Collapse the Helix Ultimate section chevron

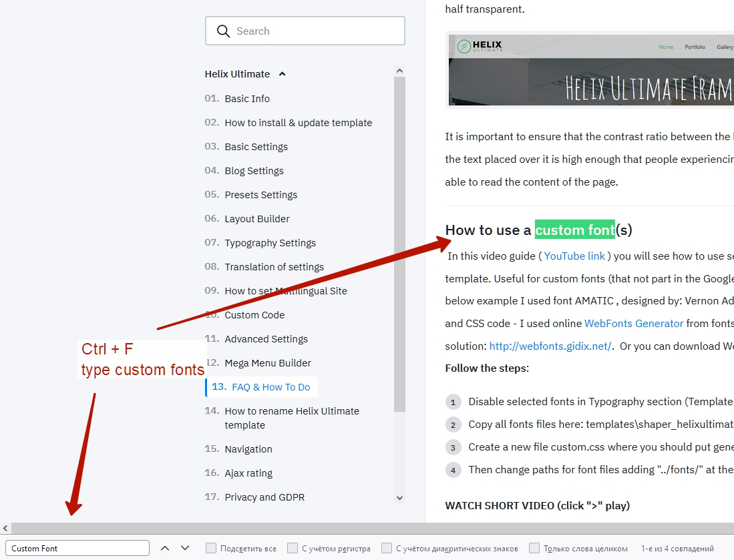282,74
